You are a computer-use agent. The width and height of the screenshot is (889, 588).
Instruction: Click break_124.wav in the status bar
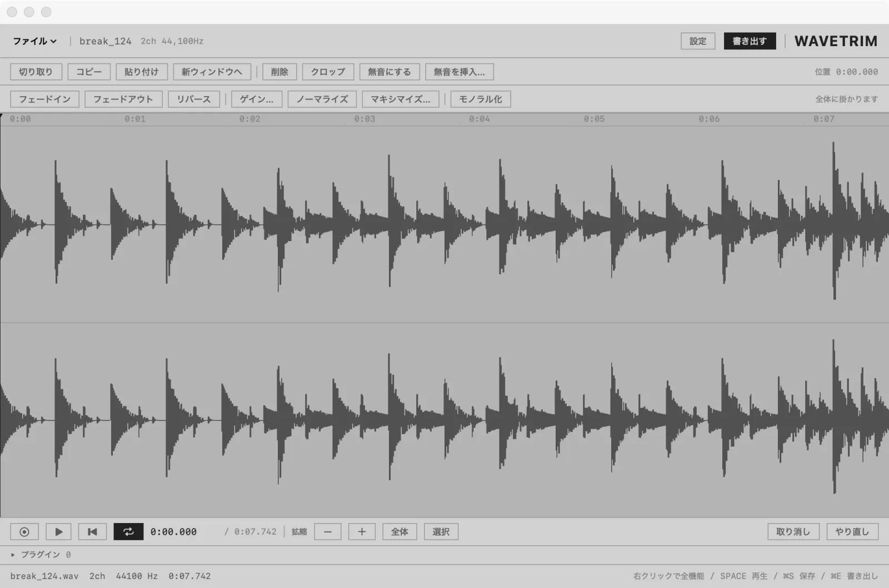tap(44, 576)
